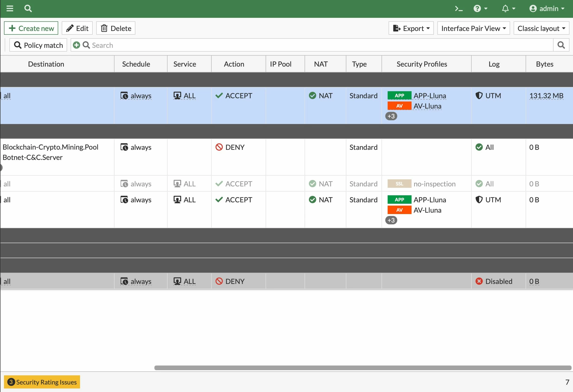The width and height of the screenshot is (573, 392).
Task: Click the APP badge in last ACCEPT row
Action: coord(399,200)
